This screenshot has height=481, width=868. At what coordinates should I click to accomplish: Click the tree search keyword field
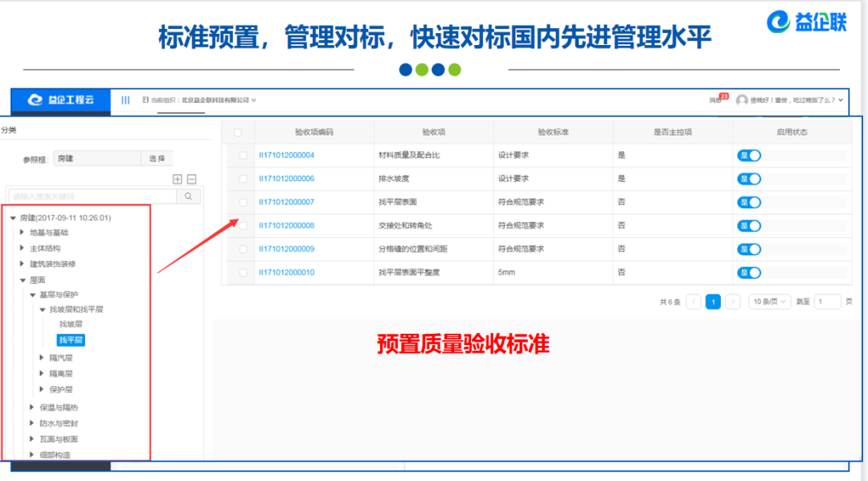pos(92,196)
